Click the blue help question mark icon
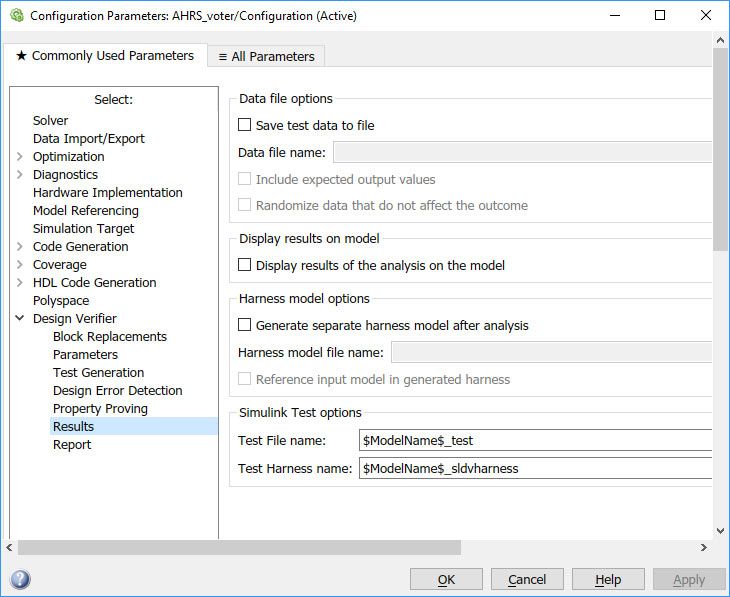Screen dimensions: 730x597 click(x=20, y=580)
